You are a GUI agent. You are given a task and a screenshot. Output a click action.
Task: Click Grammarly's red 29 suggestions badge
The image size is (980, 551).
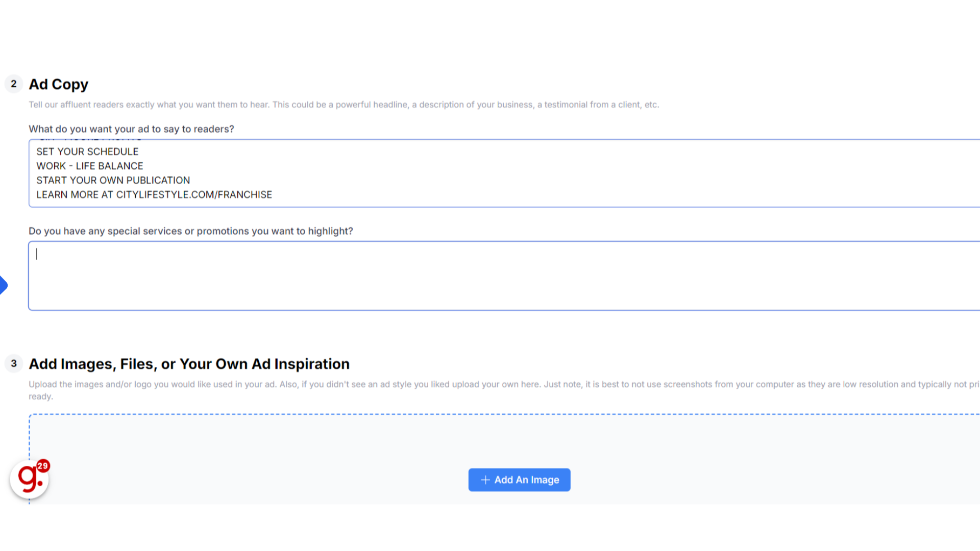pyautogui.click(x=43, y=465)
